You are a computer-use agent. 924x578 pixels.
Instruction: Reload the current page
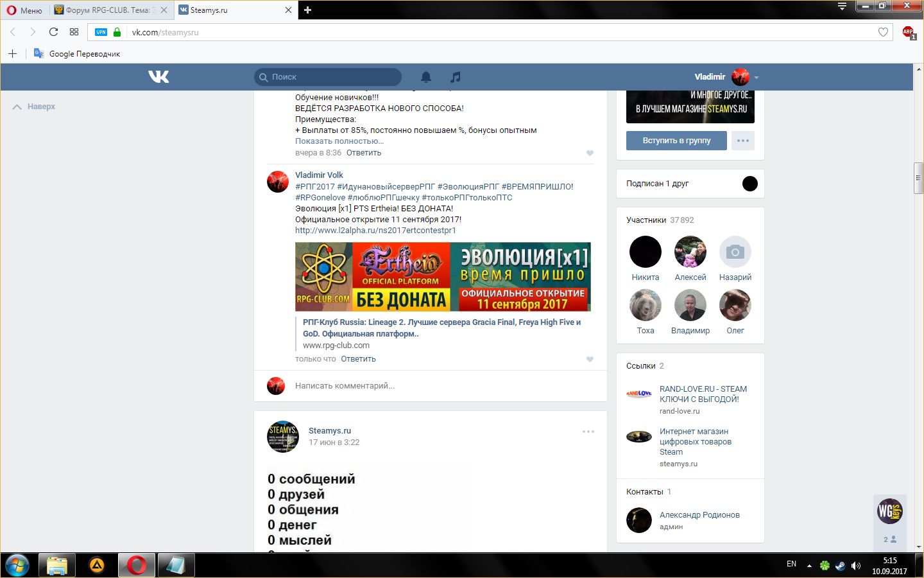[53, 32]
